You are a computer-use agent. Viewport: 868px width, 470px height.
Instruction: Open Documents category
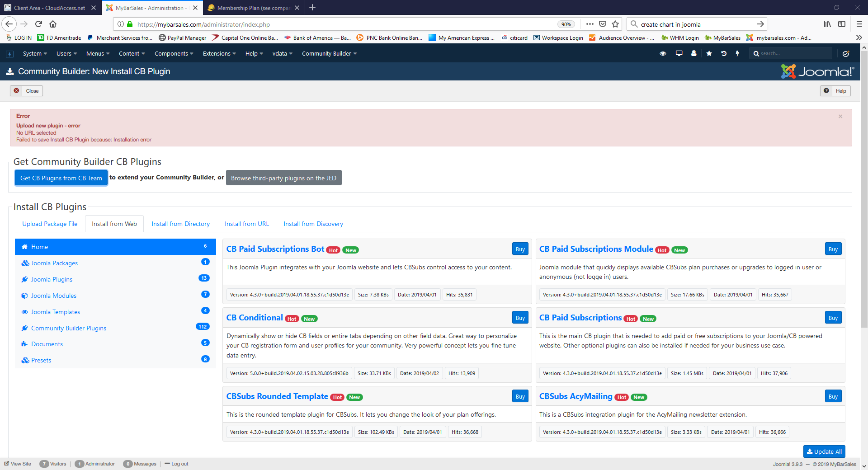click(115, 344)
